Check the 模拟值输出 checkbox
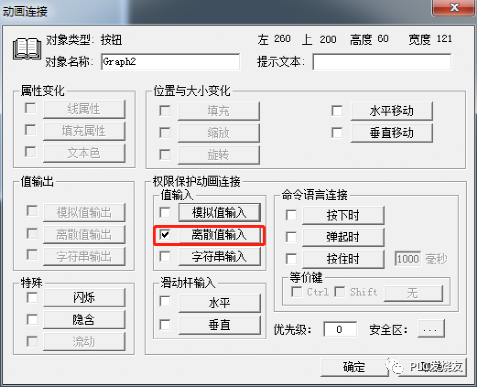This screenshot has height=387, width=477. 32,211
